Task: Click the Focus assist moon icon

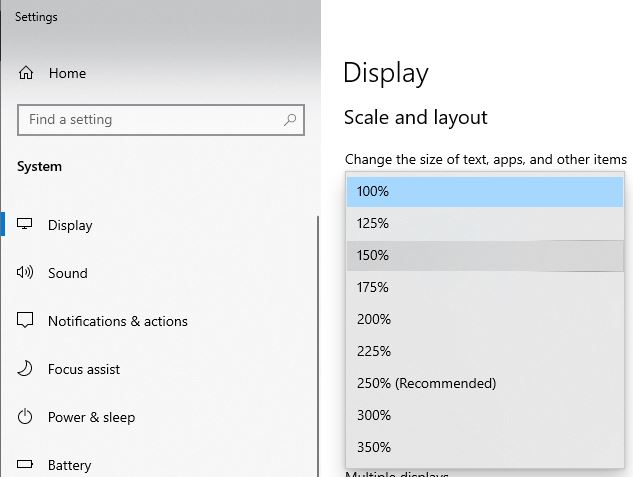Action: tap(26, 369)
